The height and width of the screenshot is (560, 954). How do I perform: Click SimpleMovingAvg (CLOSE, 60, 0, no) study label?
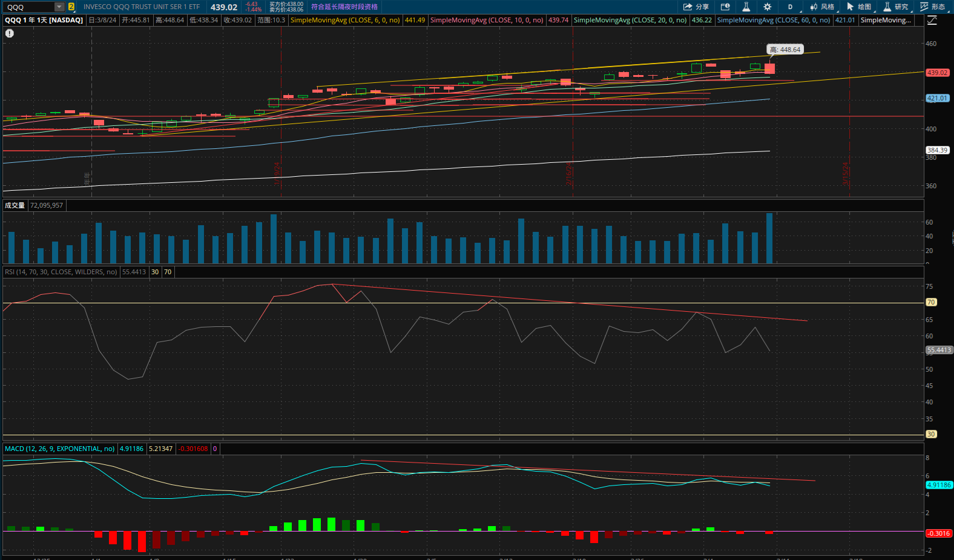[x=774, y=20]
